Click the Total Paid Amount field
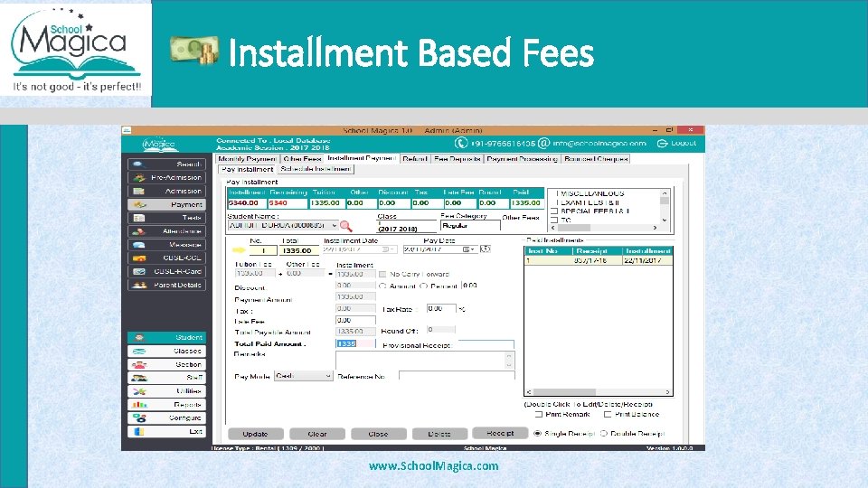The height and width of the screenshot is (488, 868). [x=355, y=343]
